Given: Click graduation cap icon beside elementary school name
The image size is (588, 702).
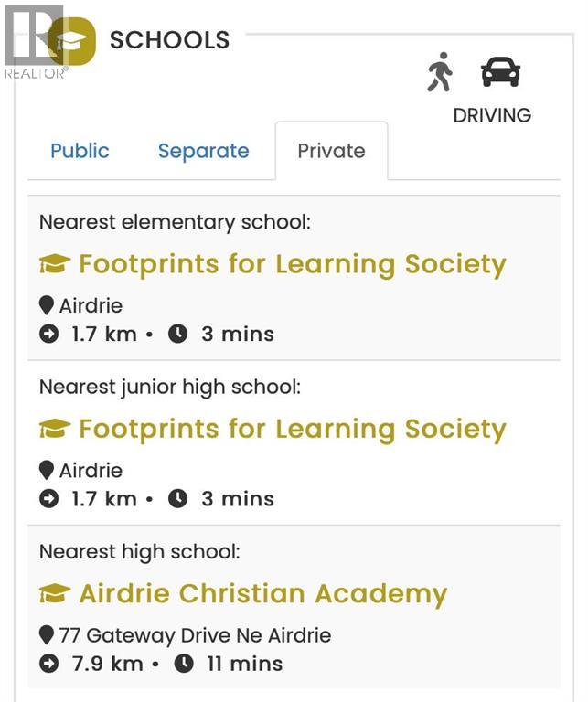Looking at the screenshot, I should [x=55, y=265].
